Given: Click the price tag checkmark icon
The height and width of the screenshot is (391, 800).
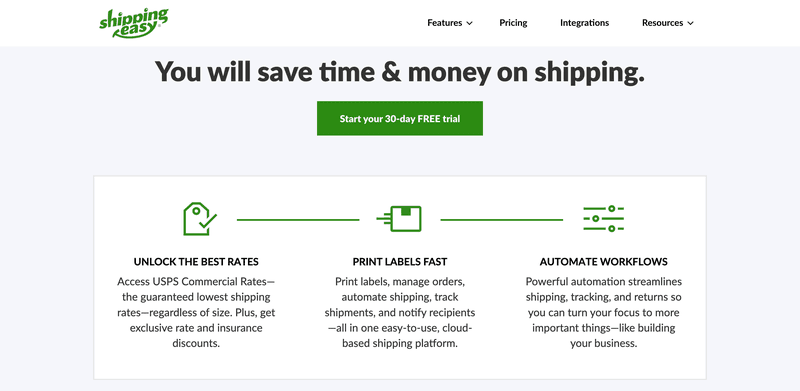Looking at the screenshot, I should (x=199, y=219).
